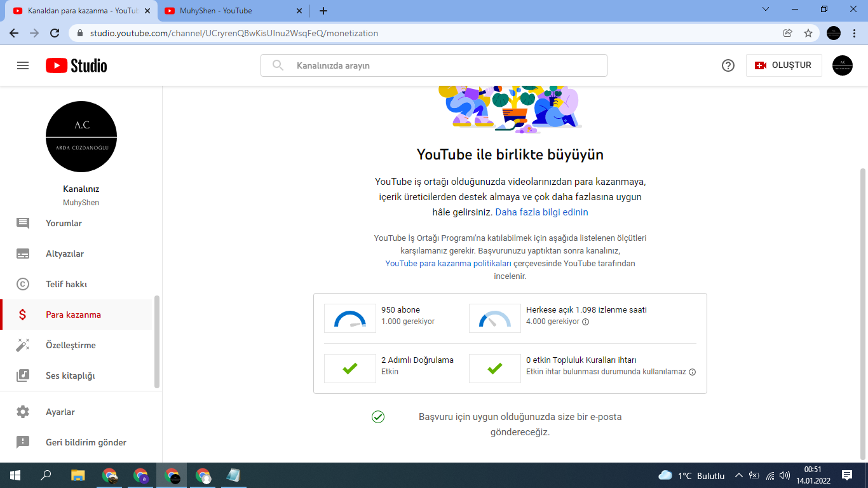Reload the current page
Screen dimensions: 868x488
pyautogui.click(x=55, y=33)
